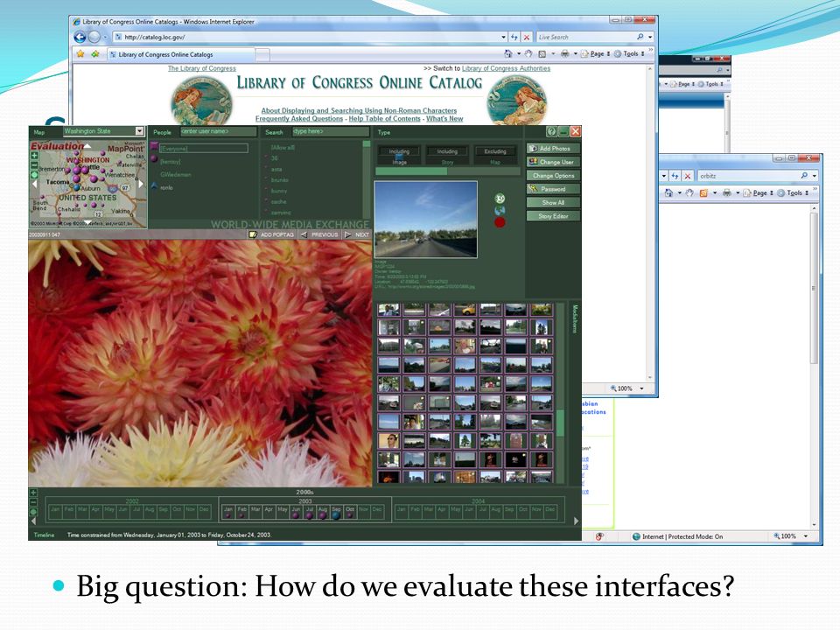Click the map zoom out minus icon
840x630 pixels.
point(34,165)
